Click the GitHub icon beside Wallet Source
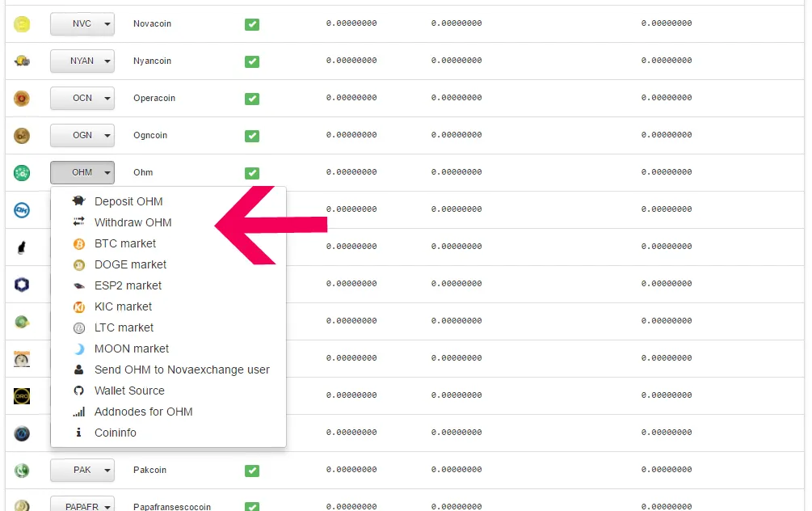Screen dimensions: 812x511 pos(78,391)
